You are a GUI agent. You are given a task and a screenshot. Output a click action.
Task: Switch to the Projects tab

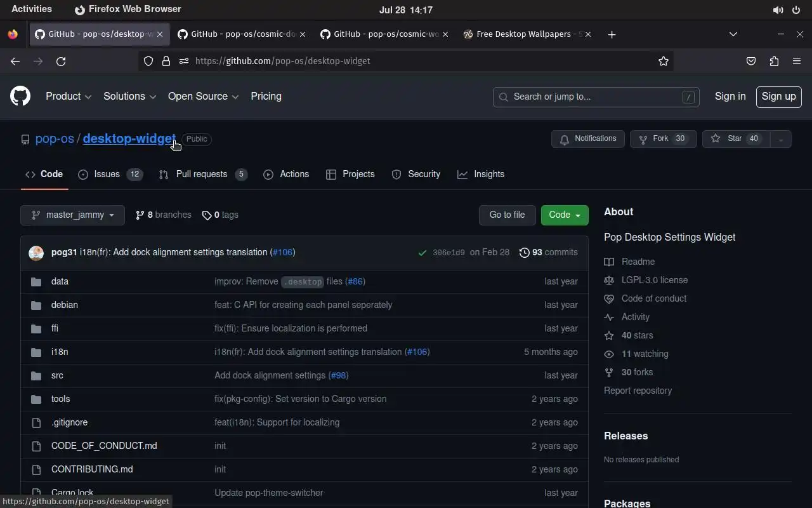350,174
